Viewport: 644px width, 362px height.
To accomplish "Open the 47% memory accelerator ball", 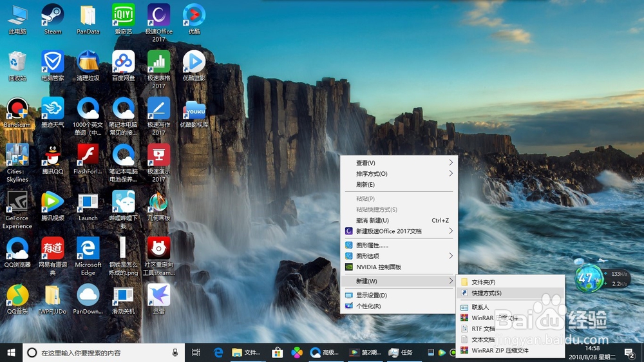I will point(588,279).
